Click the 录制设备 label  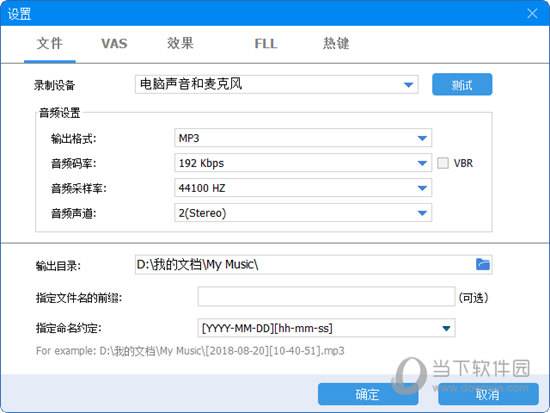[54, 85]
